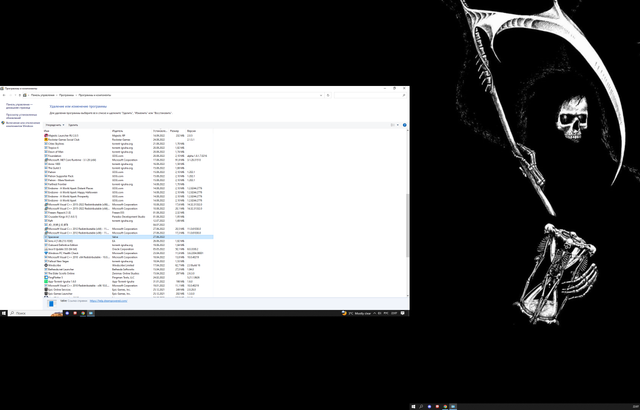Select The Guild 3 row
This screenshot has height=410, width=640.
tap(128, 168)
